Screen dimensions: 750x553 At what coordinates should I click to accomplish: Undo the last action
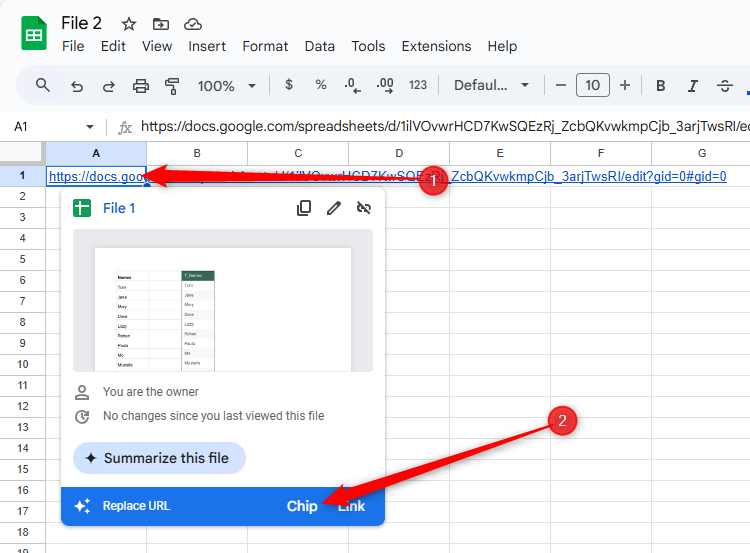coord(77,86)
